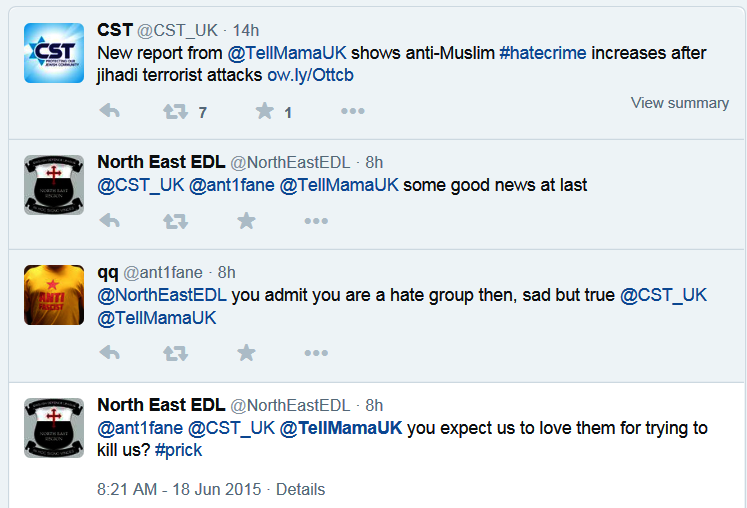Click the #hatecrime hashtag
This screenshot has width=747, height=508.
(543, 53)
